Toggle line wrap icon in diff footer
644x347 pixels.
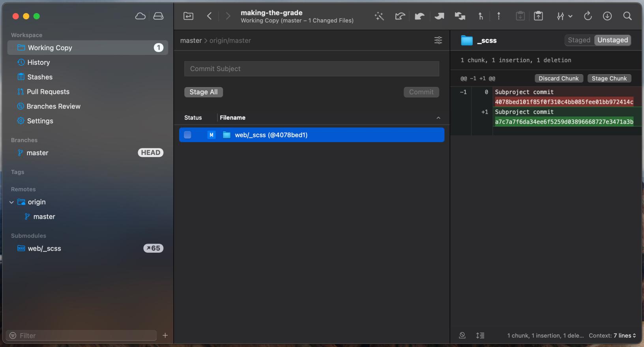(x=480, y=336)
